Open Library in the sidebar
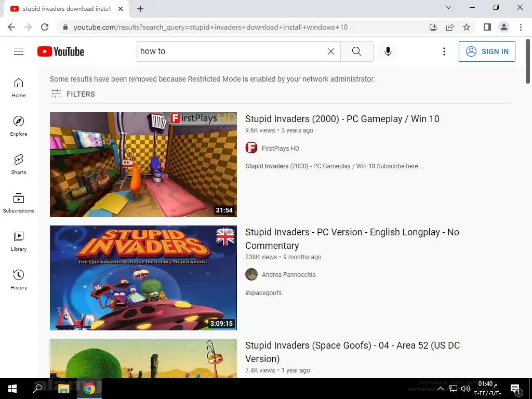This screenshot has height=399, width=532. tap(19, 241)
